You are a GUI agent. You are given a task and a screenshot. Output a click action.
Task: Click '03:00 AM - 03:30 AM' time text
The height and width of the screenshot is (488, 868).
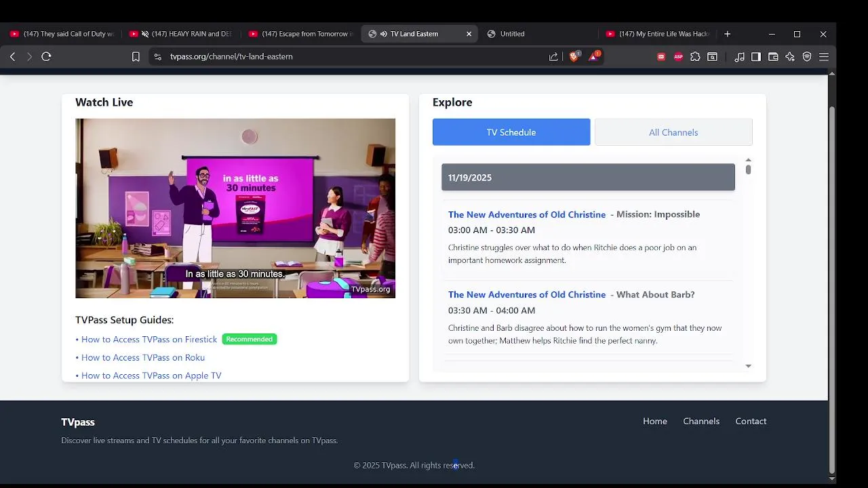(492, 230)
